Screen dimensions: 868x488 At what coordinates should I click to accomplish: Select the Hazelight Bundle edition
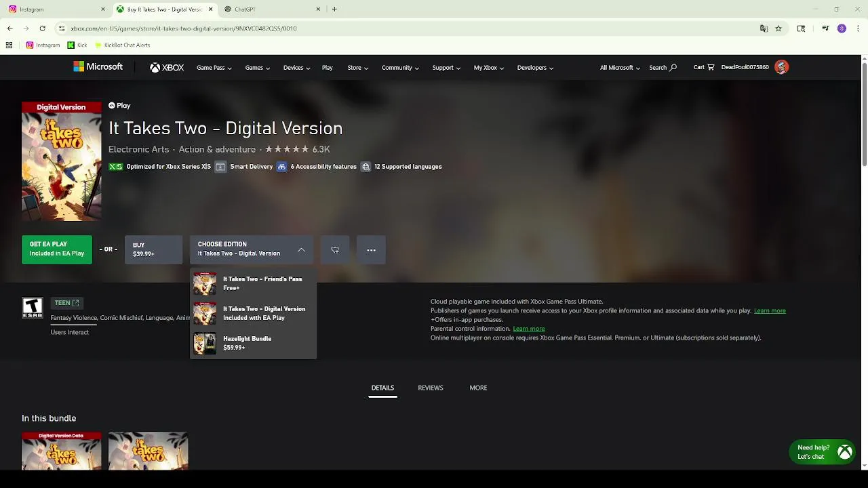pos(253,343)
